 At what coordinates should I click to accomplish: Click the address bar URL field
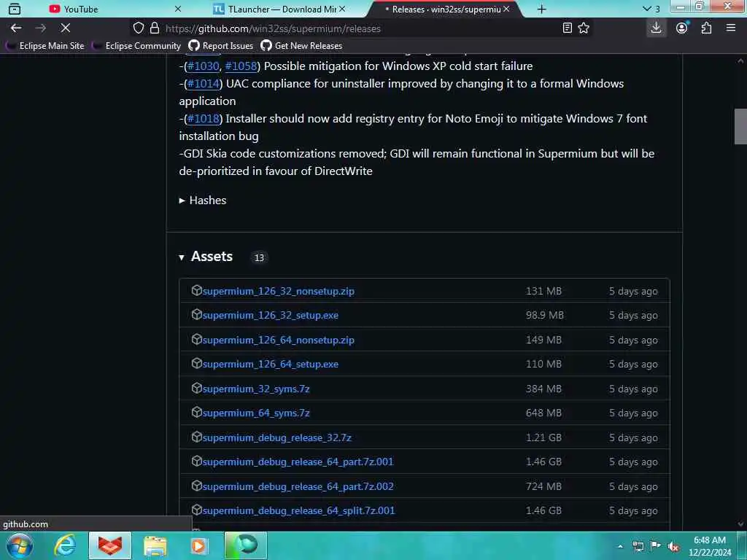coord(362,28)
